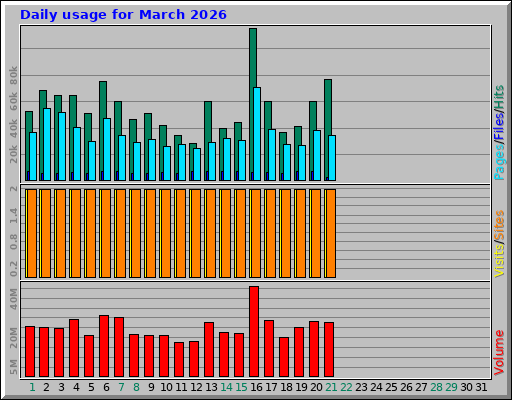512x400 pixels.
Task: Click the green "Hits" legend word
Action: (x=499, y=97)
